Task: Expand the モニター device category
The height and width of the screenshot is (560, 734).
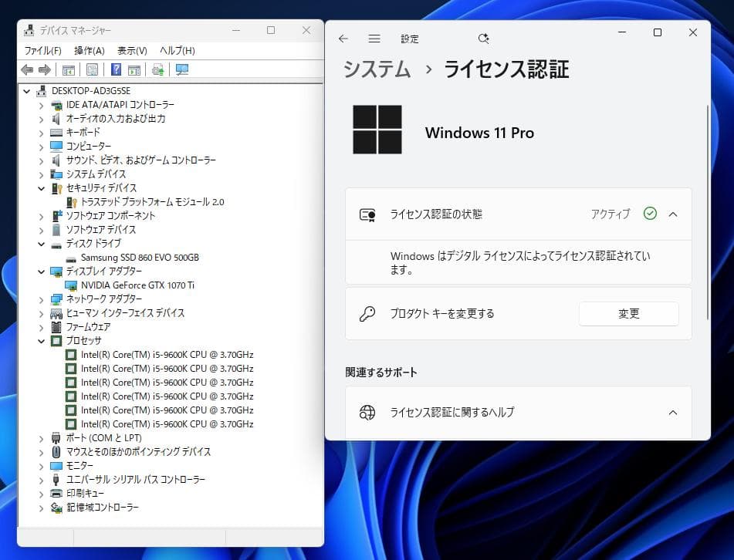Action: click(x=42, y=465)
